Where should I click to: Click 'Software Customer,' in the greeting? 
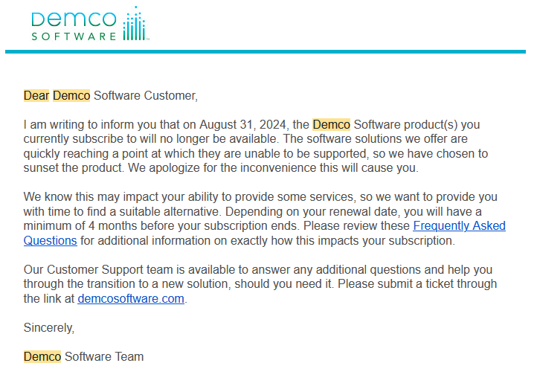146,95
